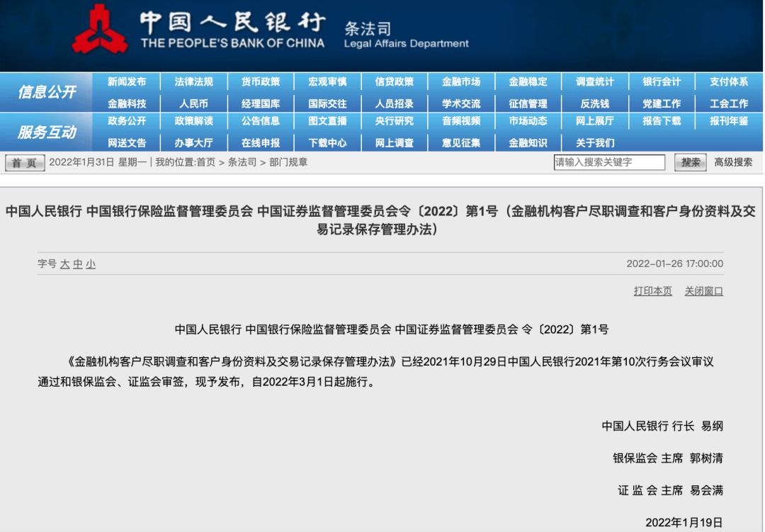Image resolution: width=765 pixels, height=532 pixels.
Task: Open the 下载中心 menu item
Action: click(x=331, y=142)
